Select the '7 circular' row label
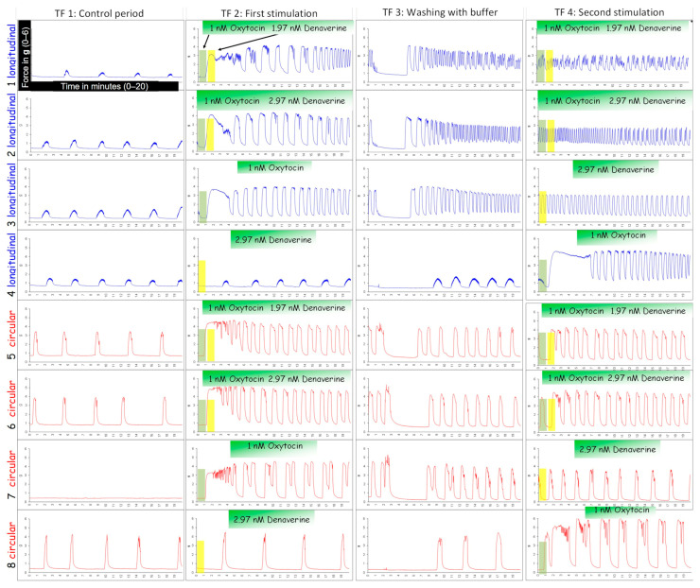The width and height of the screenshot is (700, 588). tap(11, 475)
